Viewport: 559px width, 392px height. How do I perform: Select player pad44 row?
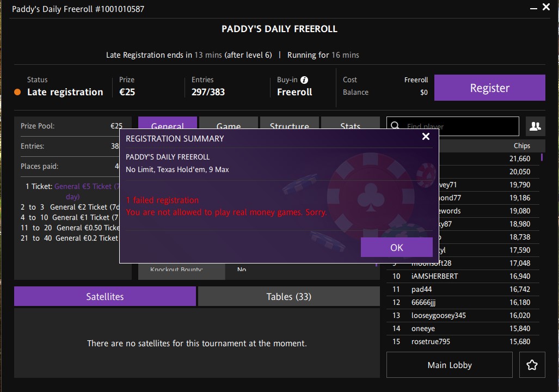coord(463,289)
